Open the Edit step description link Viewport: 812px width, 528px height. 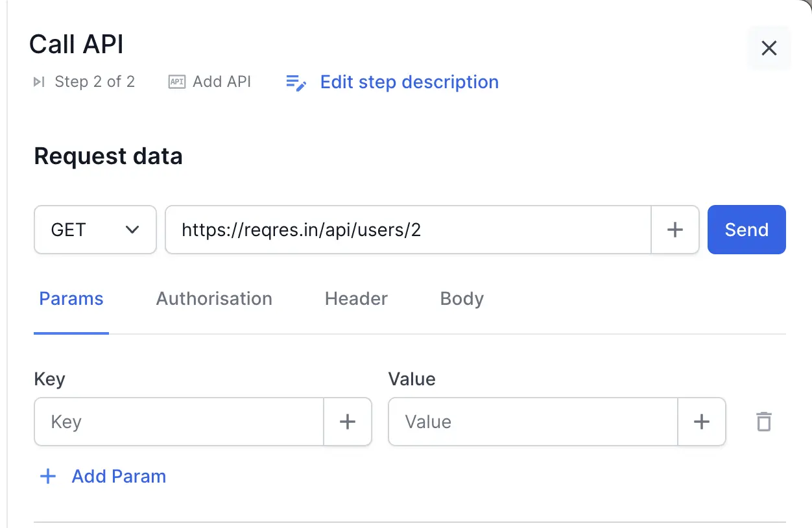point(409,82)
